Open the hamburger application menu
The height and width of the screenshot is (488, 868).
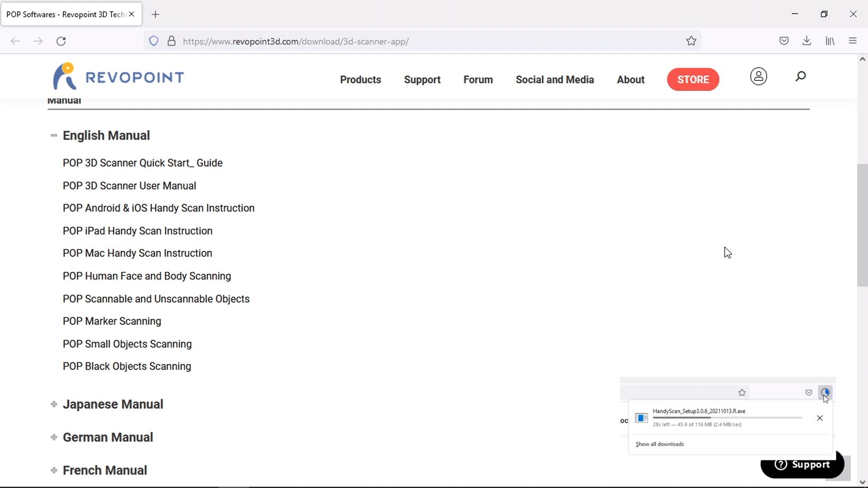[x=853, y=41]
